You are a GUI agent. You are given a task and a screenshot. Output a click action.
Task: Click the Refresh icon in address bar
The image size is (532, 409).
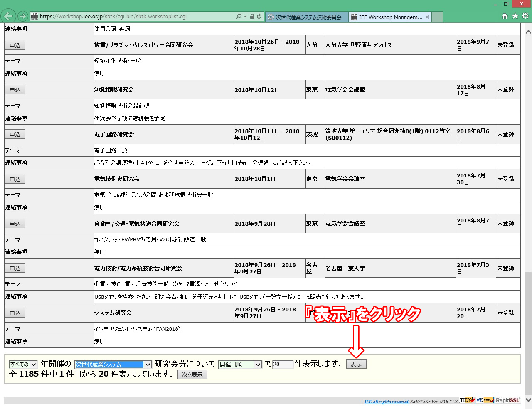coord(259,17)
